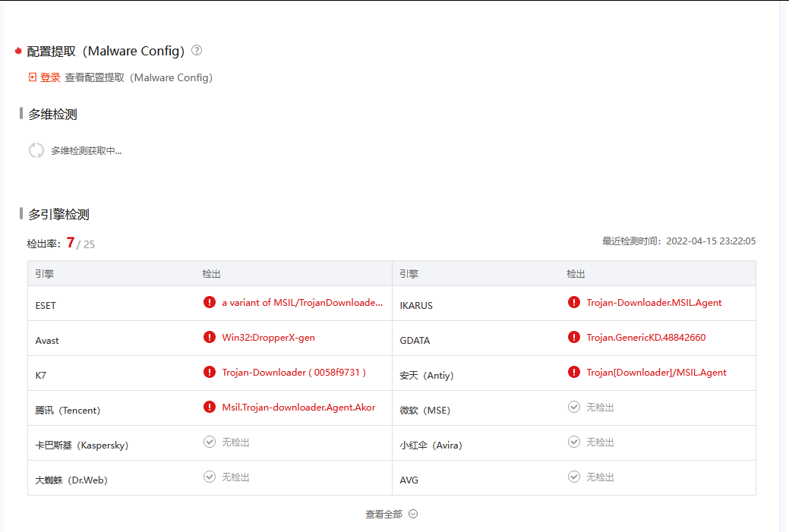Click the 多维检测 section heading
The height and width of the screenshot is (532, 789).
(x=52, y=115)
